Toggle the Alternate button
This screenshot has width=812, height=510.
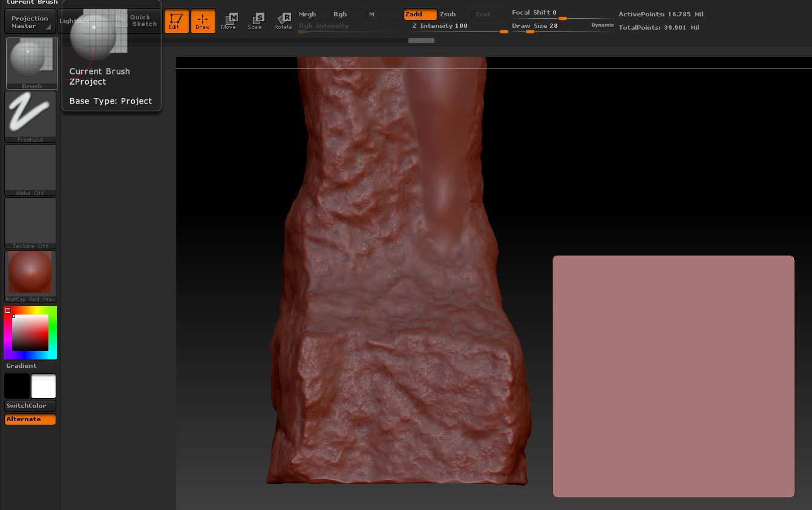(x=30, y=419)
